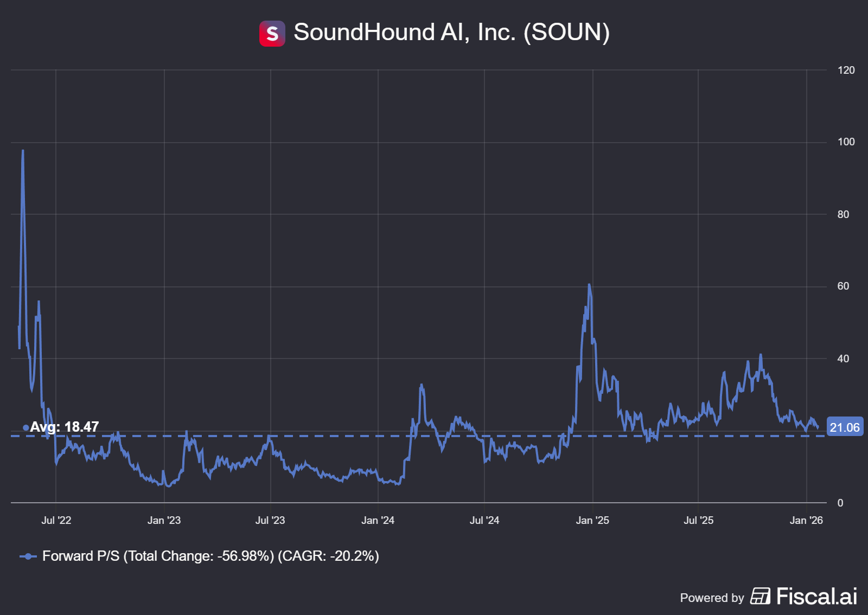This screenshot has width=868, height=615.
Task: Pick the Jul '23 date label
Action: pos(270,521)
